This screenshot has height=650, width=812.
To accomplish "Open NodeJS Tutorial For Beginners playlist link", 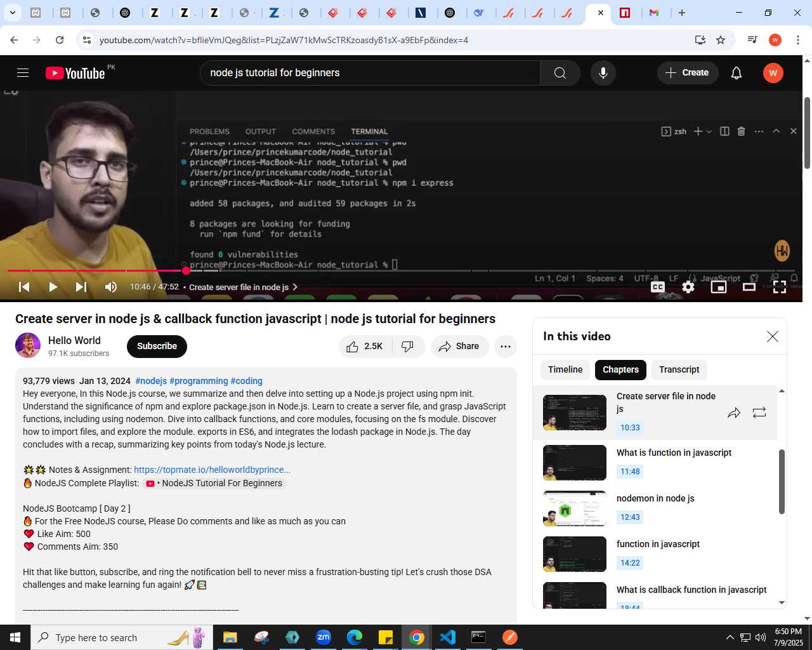I will click(x=215, y=483).
